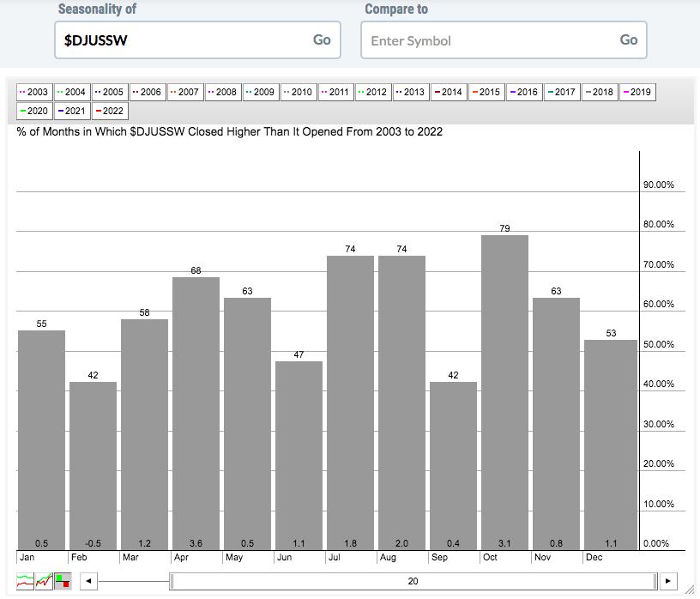
Task: Click Go next to the $DJUSSW symbol
Action: [x=322, y=39]
